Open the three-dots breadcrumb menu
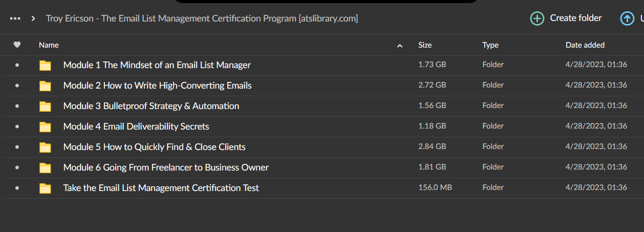 pyautogui.click(x=15, y=18)
